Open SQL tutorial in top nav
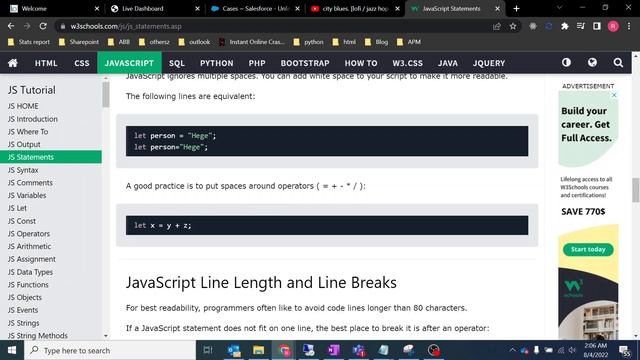This screenshot has height=360, width=640. point(177,63)
